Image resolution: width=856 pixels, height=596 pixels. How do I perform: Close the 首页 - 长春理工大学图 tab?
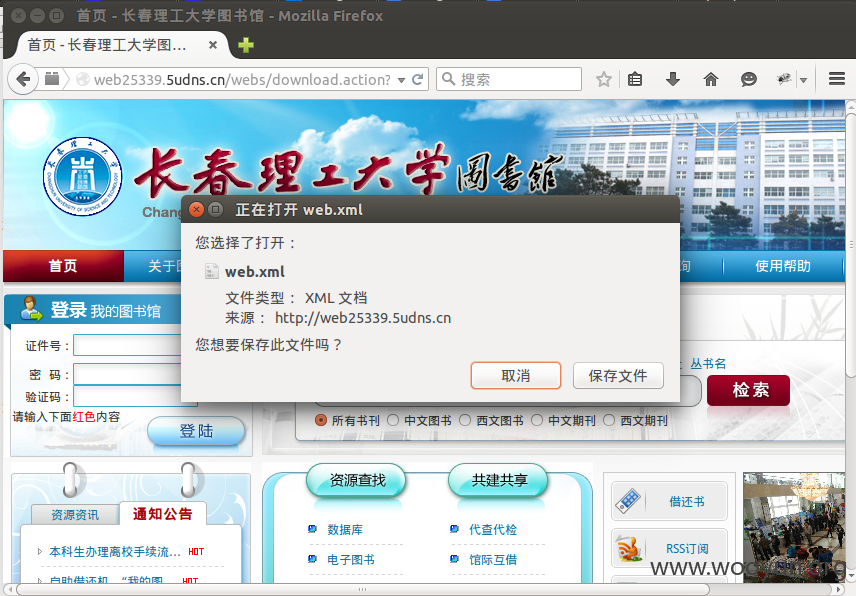tap(213, 45)
